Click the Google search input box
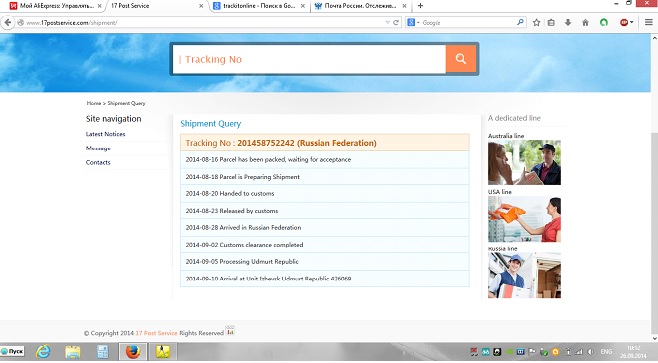The height and width of the screenshot is (363, 658). click(x=468, y=23)
